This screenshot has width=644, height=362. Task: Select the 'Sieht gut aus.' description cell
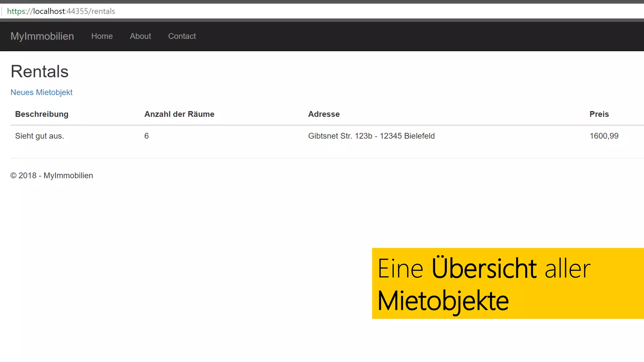[40, 136]
